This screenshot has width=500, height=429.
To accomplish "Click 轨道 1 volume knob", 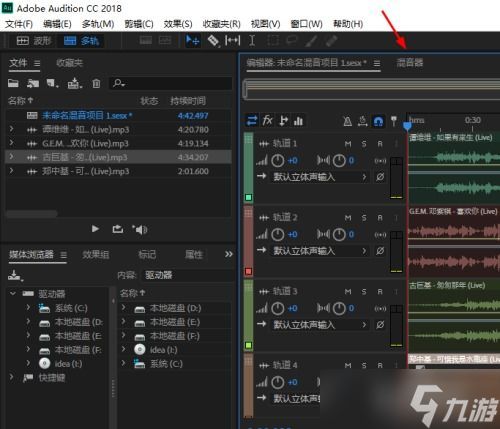I will pyautogui.click(x=278, y=161).
